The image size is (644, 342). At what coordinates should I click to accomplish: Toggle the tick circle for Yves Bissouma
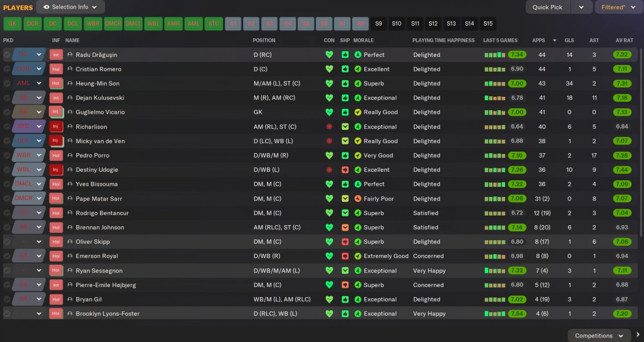coord(7,184)
